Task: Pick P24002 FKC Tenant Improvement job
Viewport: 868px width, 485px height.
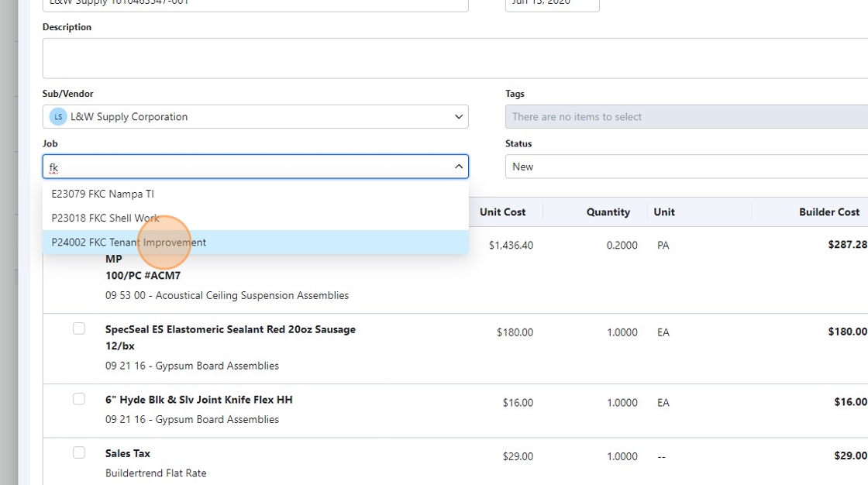Action: [x=129, y=242]
